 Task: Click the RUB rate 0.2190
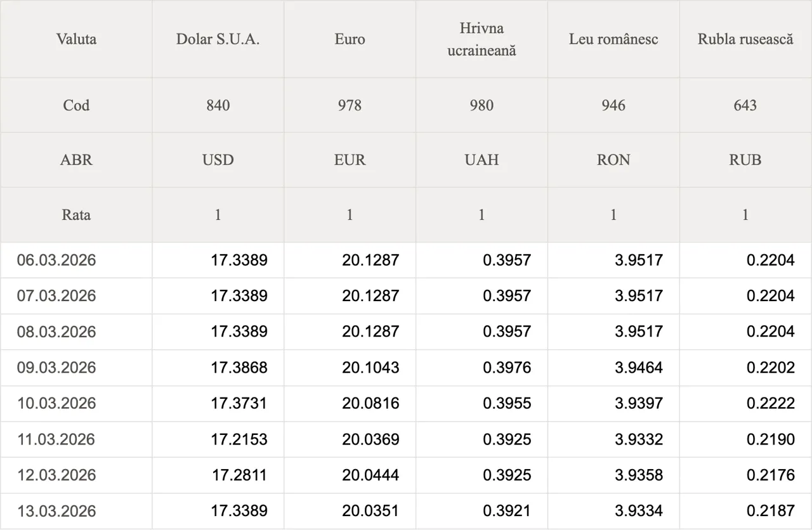tap(771, 439)
